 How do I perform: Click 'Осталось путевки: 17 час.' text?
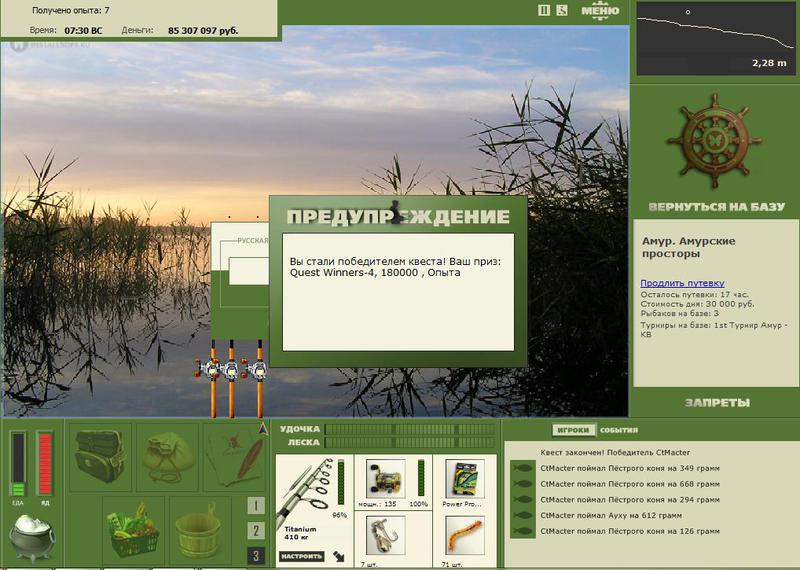coord(694,295)
